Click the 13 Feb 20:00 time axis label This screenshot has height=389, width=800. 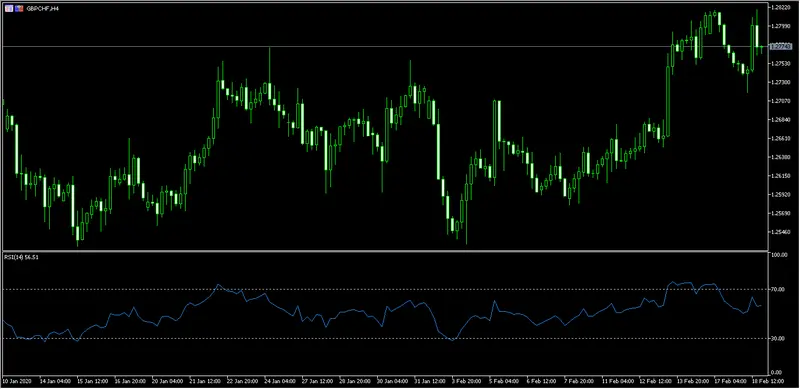click(x=693, y=381)
